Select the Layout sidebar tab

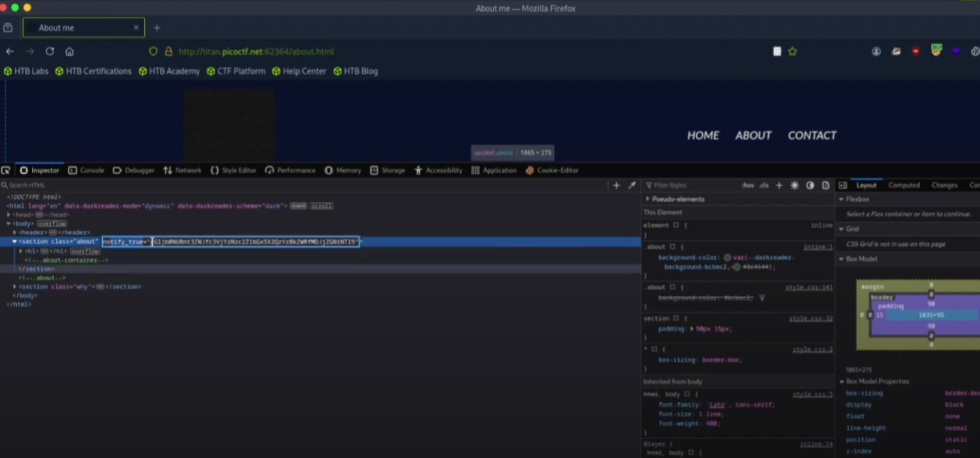pos(867,185)
